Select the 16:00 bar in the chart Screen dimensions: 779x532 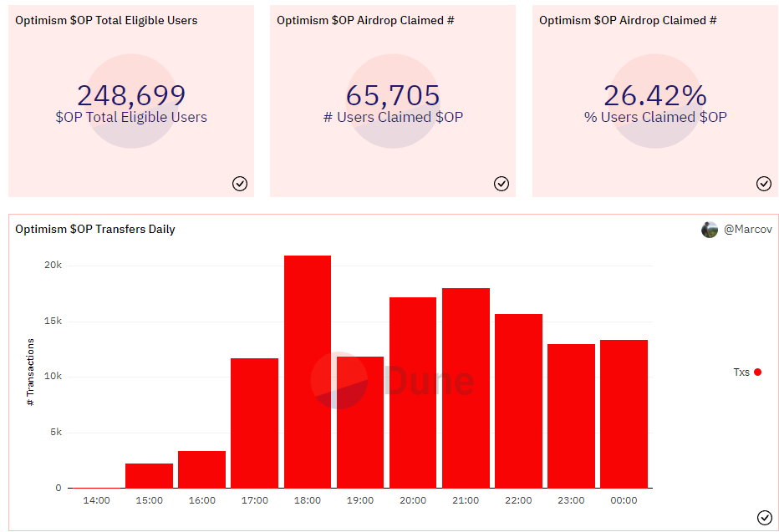click(201, 469)
